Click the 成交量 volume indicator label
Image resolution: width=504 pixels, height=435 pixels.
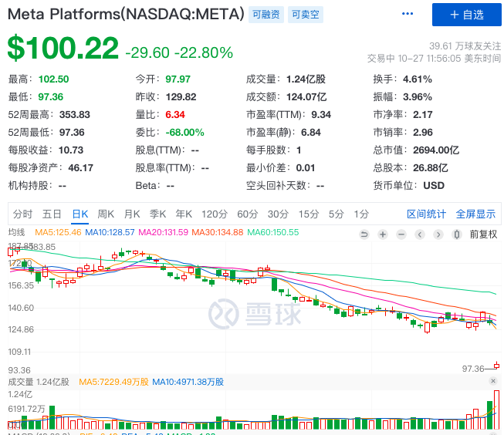[22, 382]
